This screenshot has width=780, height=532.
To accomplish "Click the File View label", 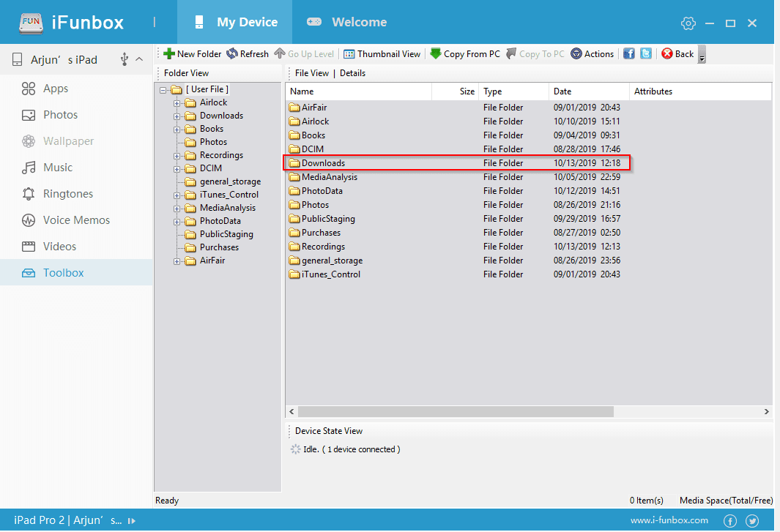I will pyautogui.click(x=312, y=73).
